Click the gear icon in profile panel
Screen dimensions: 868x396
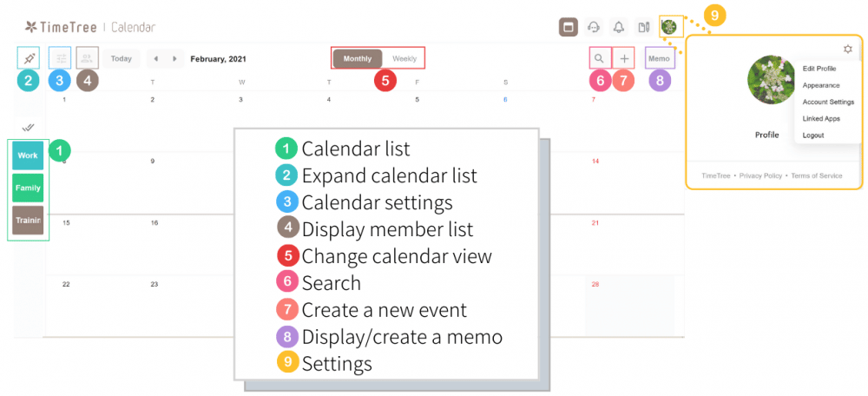[x=847, y=49]
